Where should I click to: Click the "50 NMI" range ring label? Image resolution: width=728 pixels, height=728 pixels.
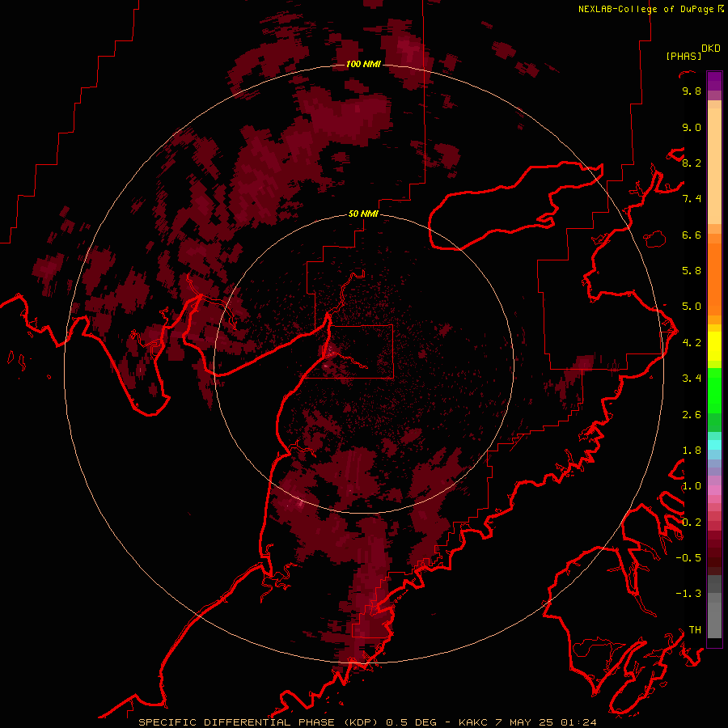[363, 214]
